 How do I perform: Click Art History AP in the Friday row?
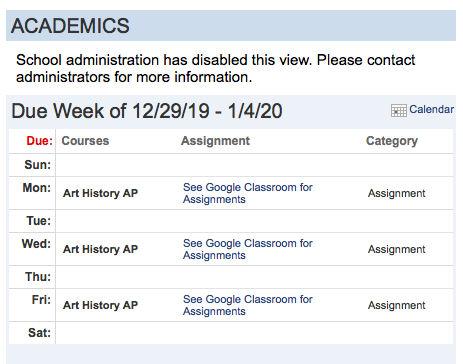[x=100, y=305]
